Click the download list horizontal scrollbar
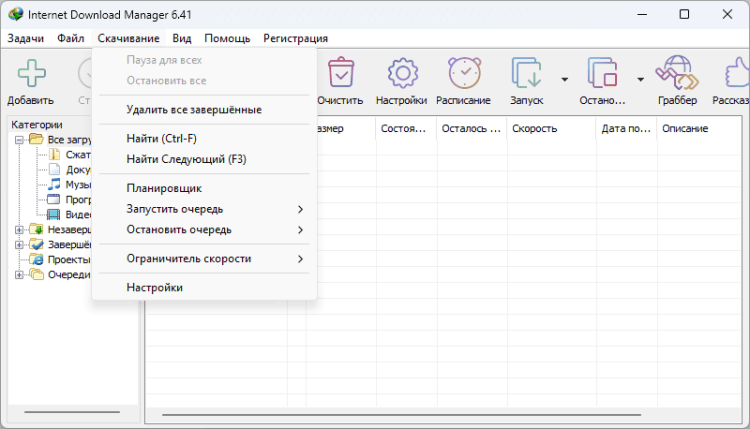750x429 pixels. tap(401, 415)
